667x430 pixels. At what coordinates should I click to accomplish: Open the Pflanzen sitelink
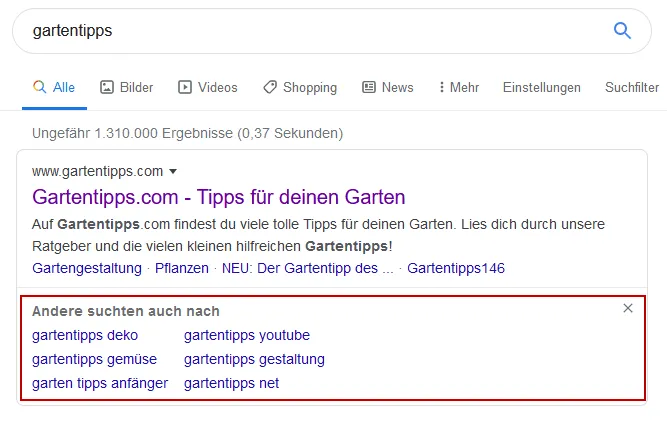click(182, 268)
